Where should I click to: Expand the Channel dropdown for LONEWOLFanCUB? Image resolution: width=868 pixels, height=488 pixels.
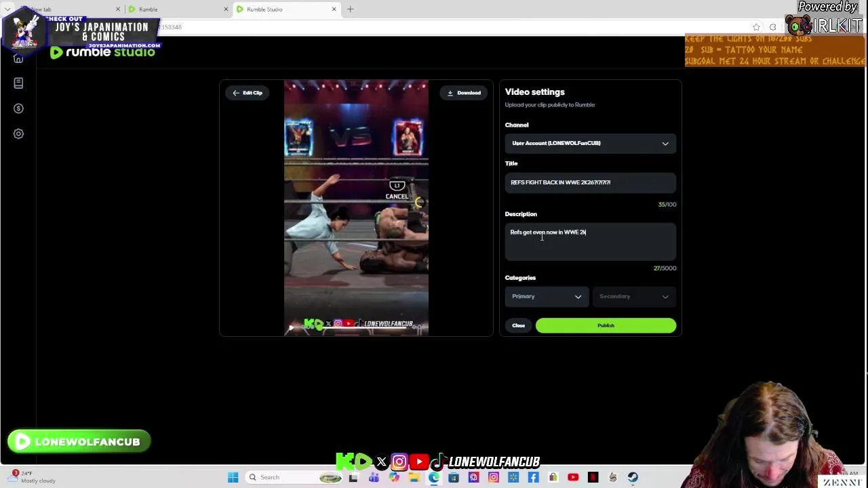(x=590, y=143)
